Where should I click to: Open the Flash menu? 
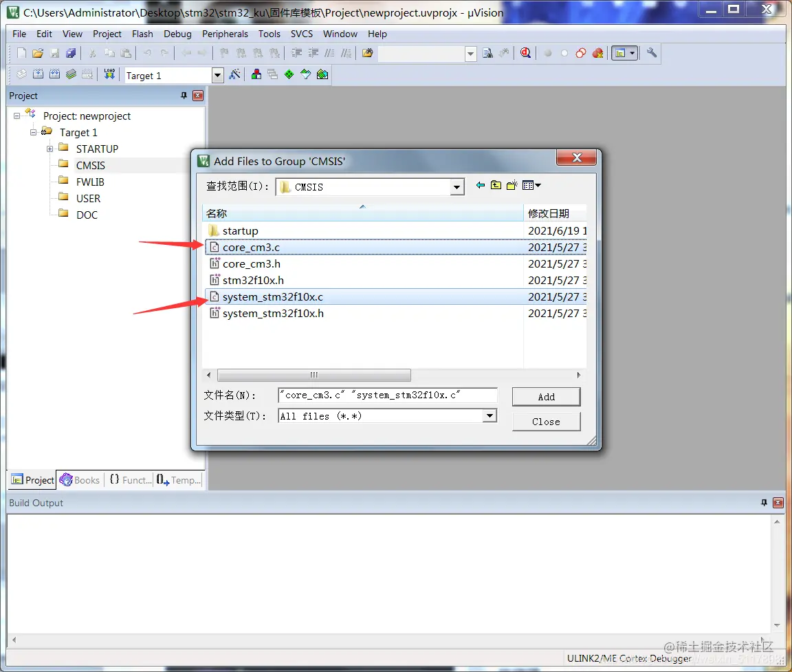coord(142,34)
